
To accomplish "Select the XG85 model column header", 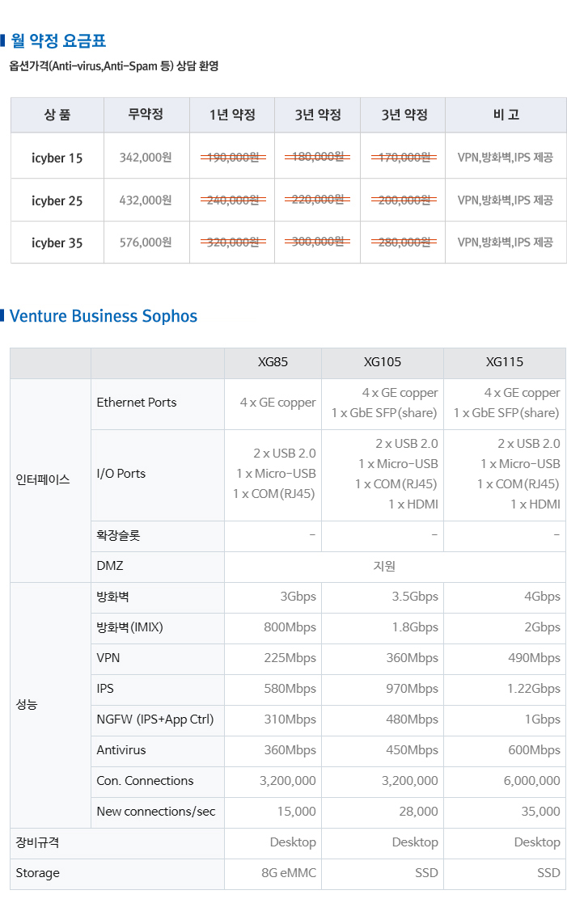I will [273, 362].
